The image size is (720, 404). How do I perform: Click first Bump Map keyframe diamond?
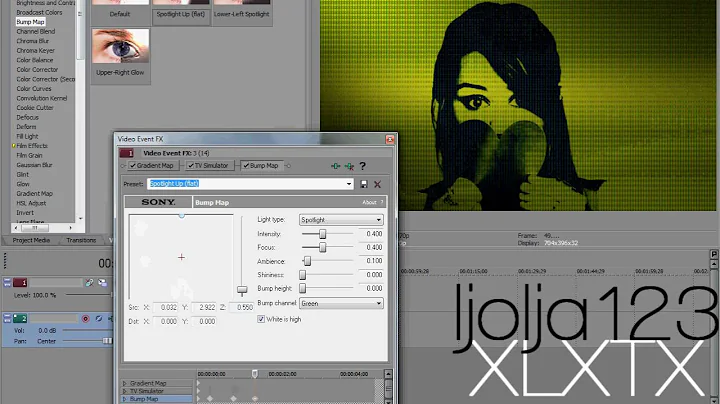point(210,398)
